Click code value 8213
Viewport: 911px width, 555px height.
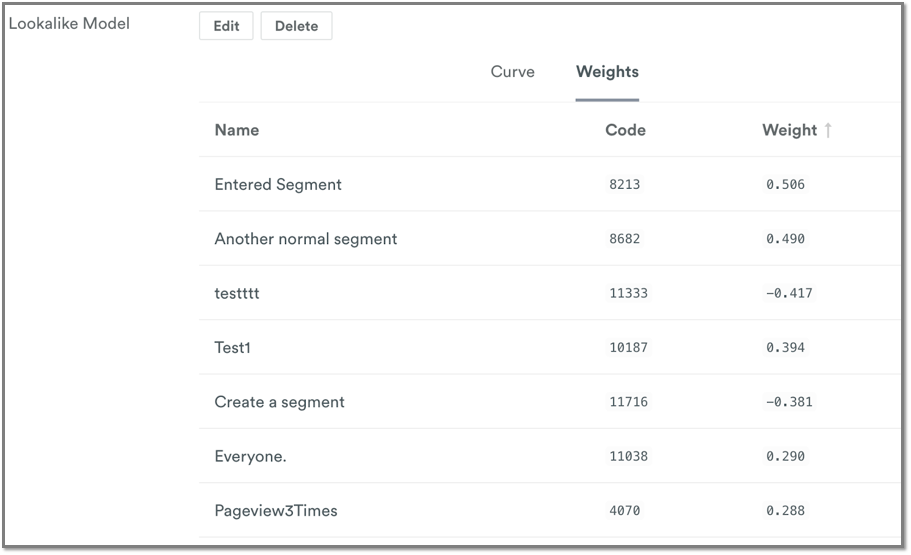(x=625, y=184)
